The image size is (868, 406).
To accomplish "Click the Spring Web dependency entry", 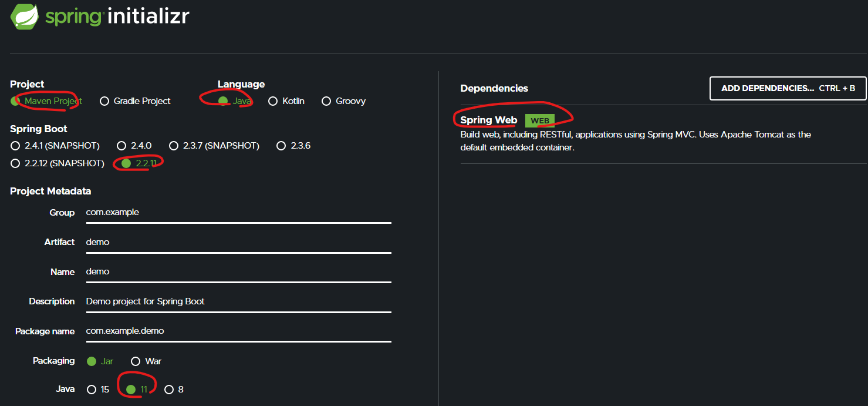I will click(488, 120).
